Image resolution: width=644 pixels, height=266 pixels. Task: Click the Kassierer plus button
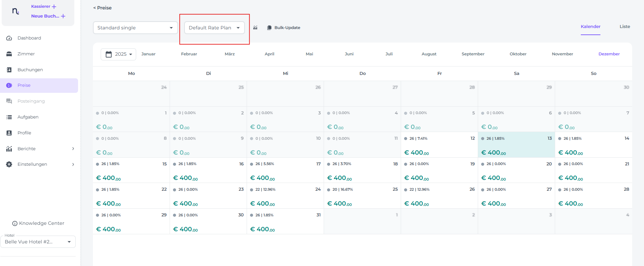pos(54,6)
